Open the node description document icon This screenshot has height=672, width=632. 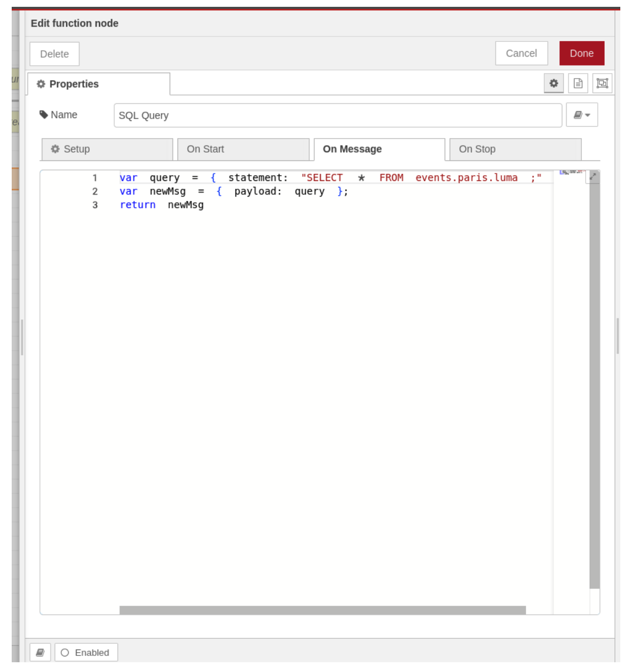click(578, 83)
